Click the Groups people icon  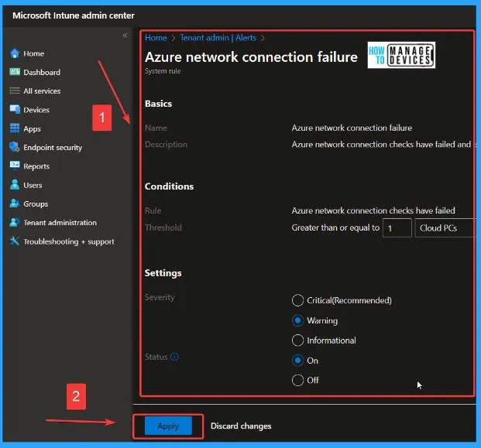point(15,203)
